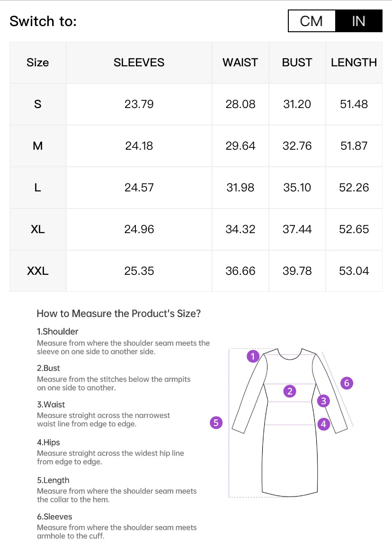This screenshot has width=392, height=543.
Task: Click purple marker 1 for Shoulder
Action: click(x=253, y=356)
